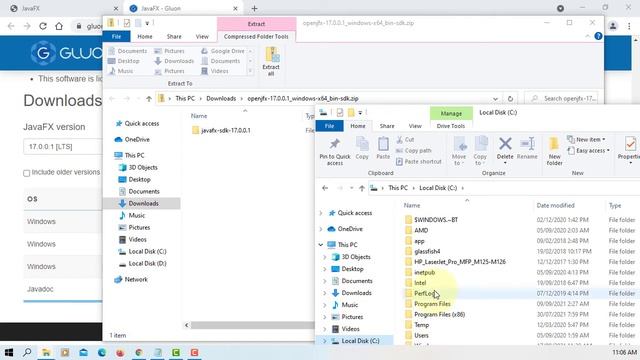640x360 pixels.
Task: Click the Chrome home icon
Action: (59, 26)
